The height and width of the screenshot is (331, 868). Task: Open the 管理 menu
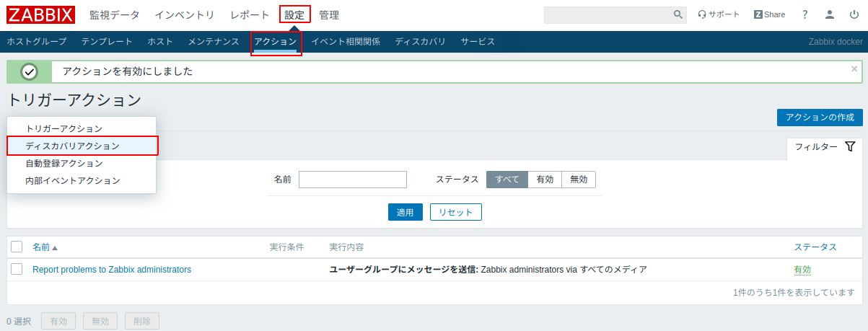point(329,14)
